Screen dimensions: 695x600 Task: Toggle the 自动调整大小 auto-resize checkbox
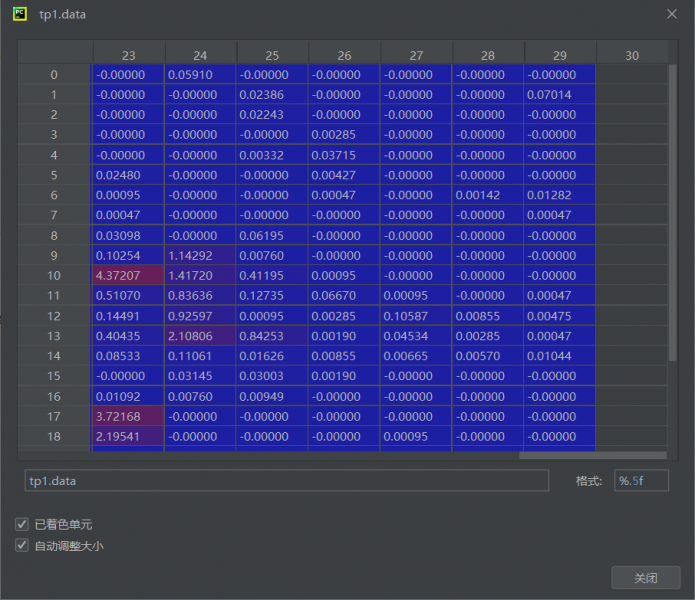[22, 546]
